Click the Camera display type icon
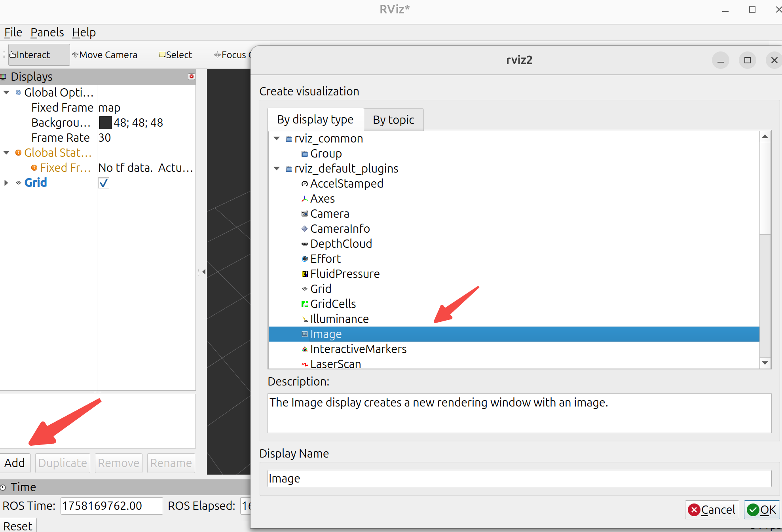The image size is (782, 532). 304,214
